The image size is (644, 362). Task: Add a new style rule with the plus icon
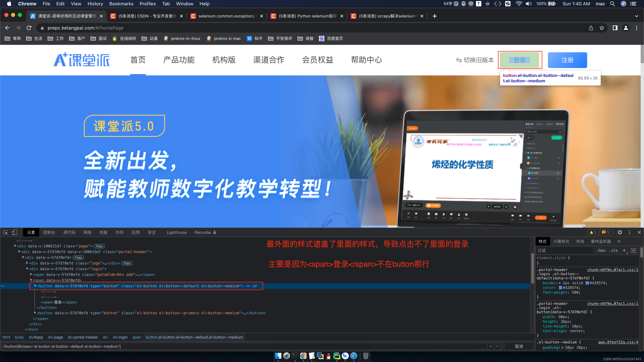(624, 250)
